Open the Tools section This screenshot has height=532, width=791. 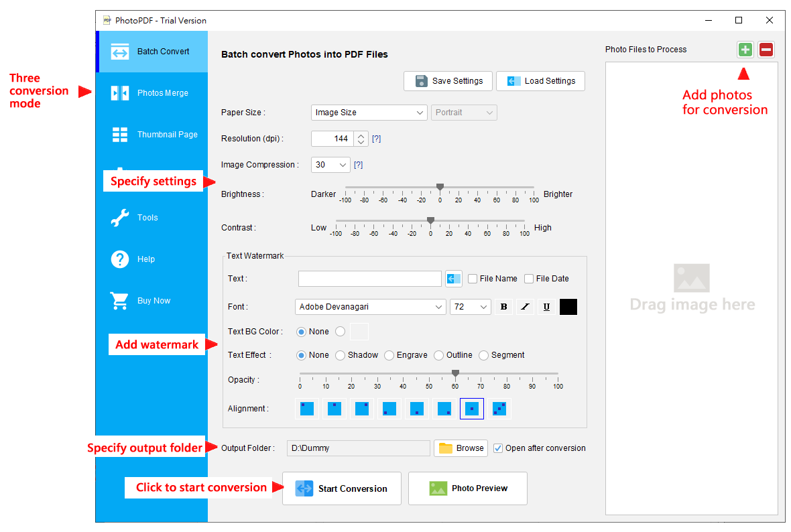[x=152, y=218]
